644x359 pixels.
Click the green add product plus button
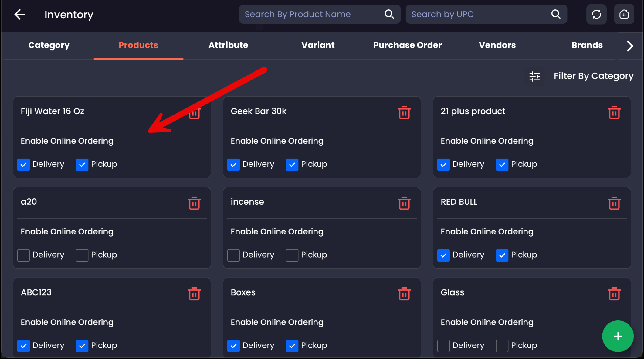pyautogui.click(x=618, y=336)
